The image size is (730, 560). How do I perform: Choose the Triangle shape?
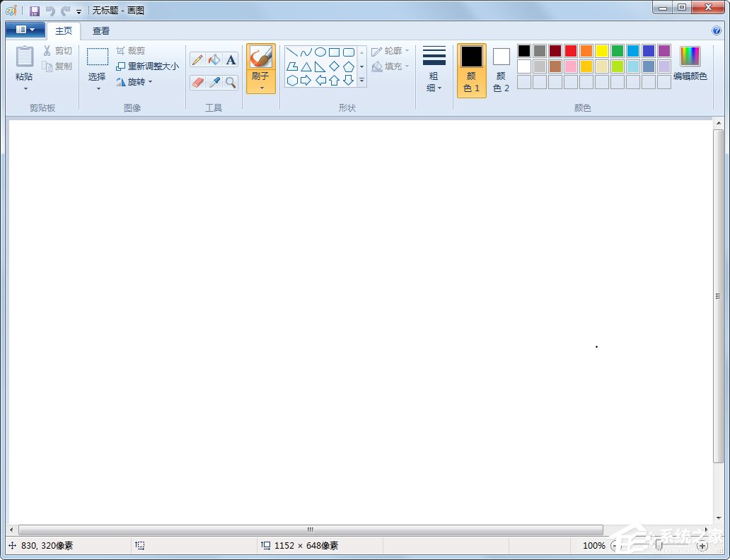306,66
